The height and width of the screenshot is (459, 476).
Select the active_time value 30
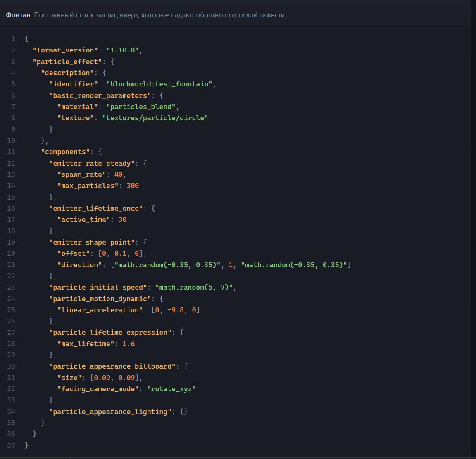point(122,219)
